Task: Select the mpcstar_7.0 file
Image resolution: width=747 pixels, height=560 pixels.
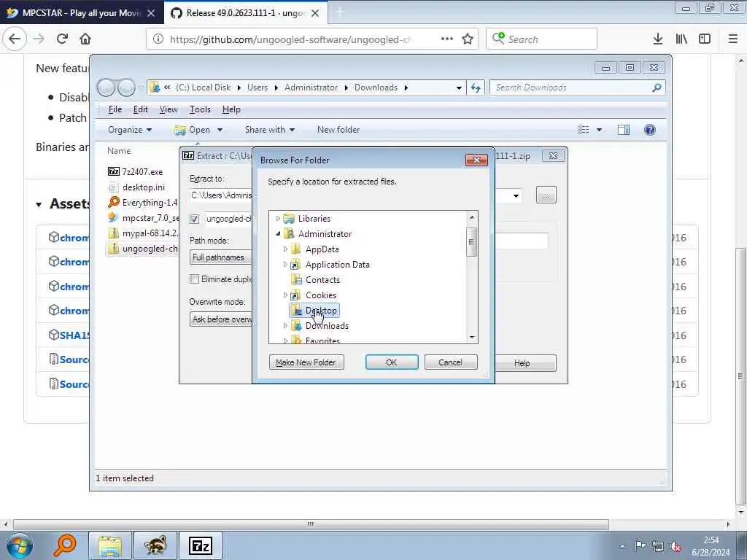Action: [x=144, y=217]
